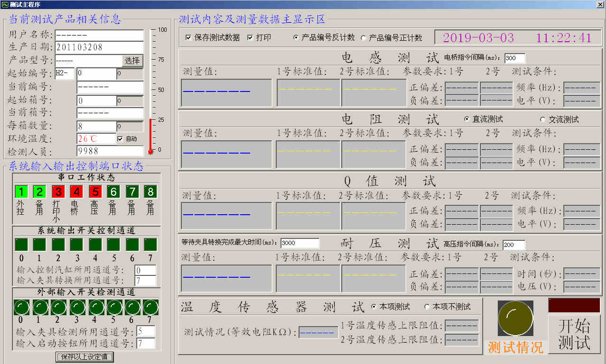Click system output switch channel 0
This screenshot has height=364, width=606.
click(21, 245)
